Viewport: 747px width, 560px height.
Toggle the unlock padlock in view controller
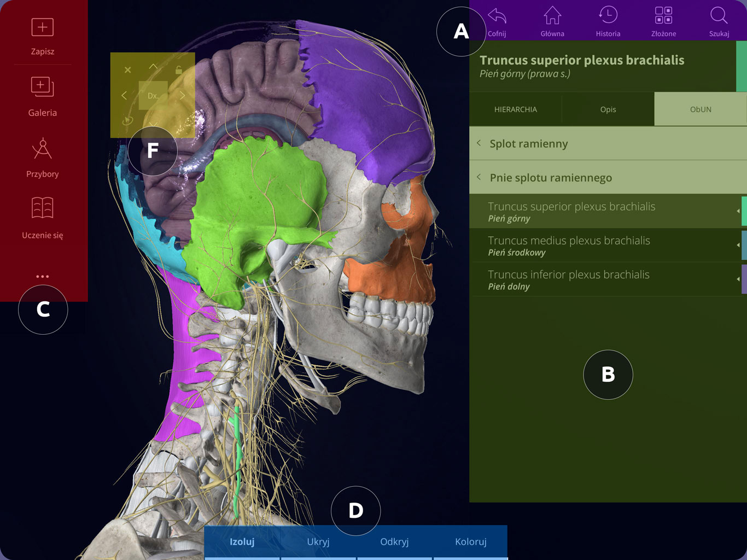(179, 70)
